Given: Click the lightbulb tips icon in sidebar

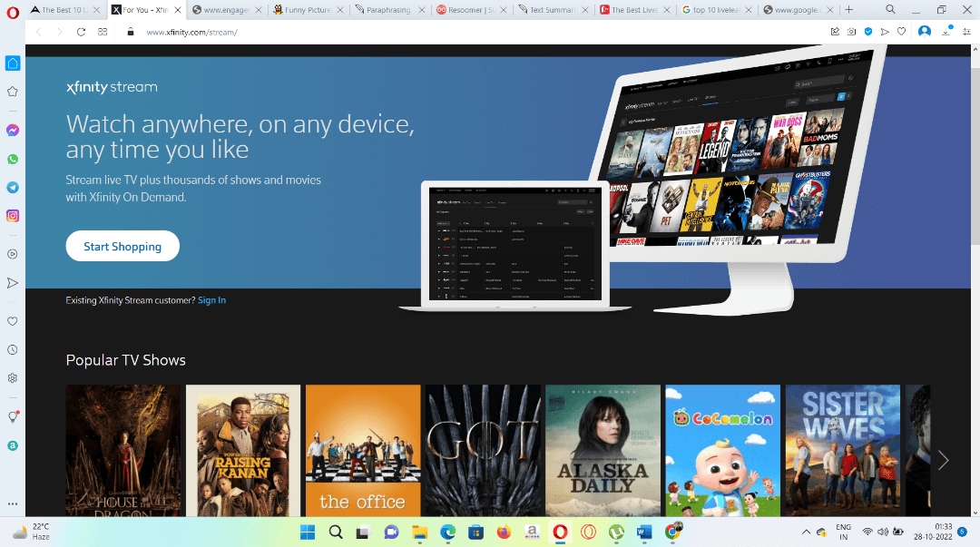Looking at the screenshot, I should coord(13,417).
